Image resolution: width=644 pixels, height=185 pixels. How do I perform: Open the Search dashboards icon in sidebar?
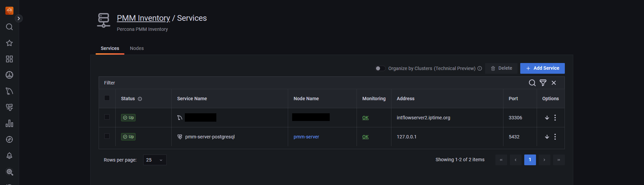coord(9,27)
